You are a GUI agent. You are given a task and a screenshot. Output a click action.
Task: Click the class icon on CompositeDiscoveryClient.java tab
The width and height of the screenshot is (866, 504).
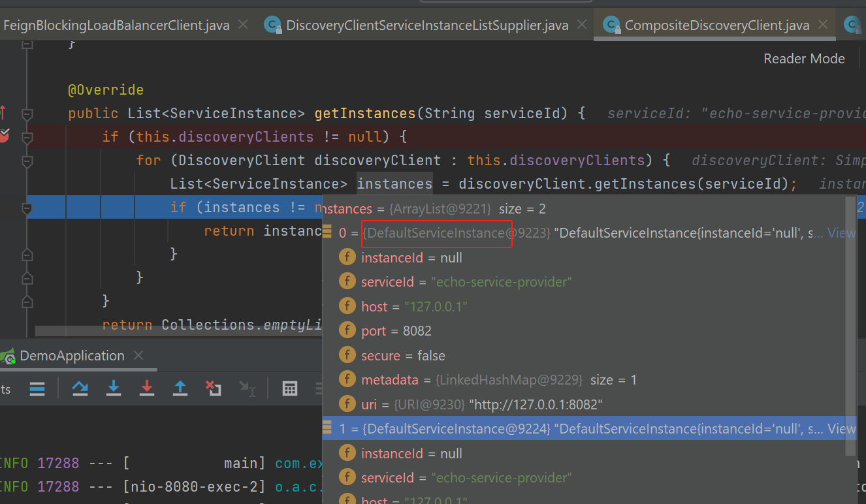[x=611, y=25]
